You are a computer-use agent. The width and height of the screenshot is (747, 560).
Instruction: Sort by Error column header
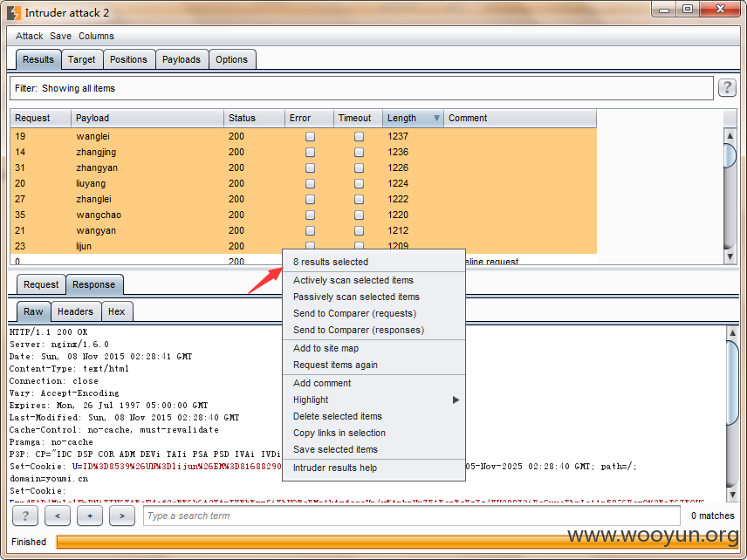coord(309,118)
